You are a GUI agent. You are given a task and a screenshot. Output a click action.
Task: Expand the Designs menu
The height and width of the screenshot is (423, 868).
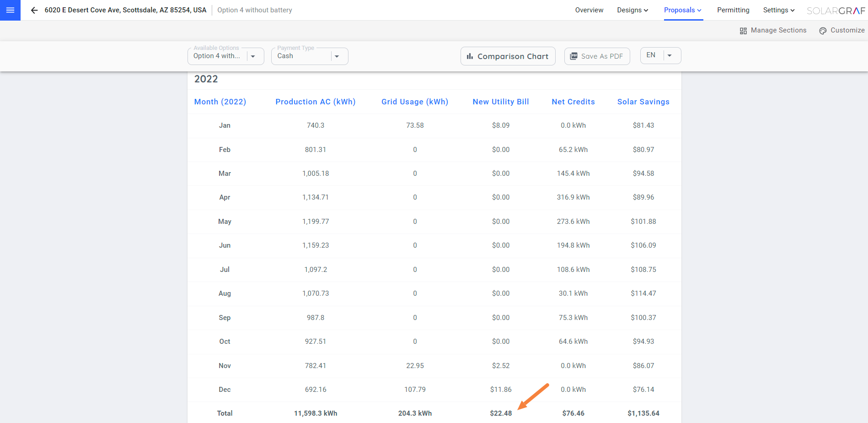point(632,10)
